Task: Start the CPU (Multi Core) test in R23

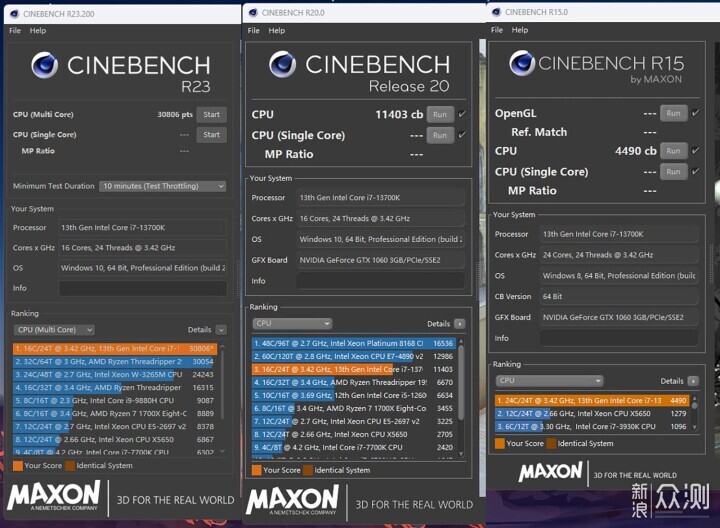Action: pyautogui.click(x=211, y=115)
